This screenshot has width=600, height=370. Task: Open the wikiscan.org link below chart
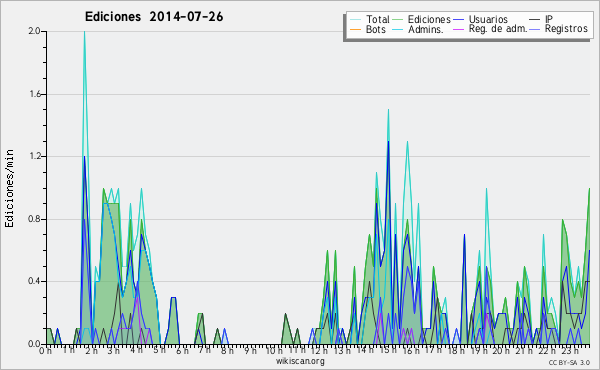coord(300,361)
